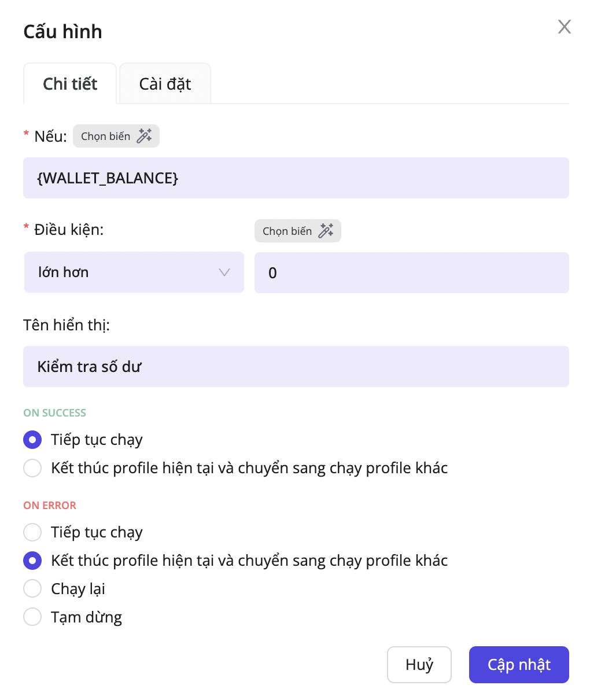Choose Kết thúc profile option under ON SUCCESS
This screenshot has width=590, height=700.
(x=32, y=468)
